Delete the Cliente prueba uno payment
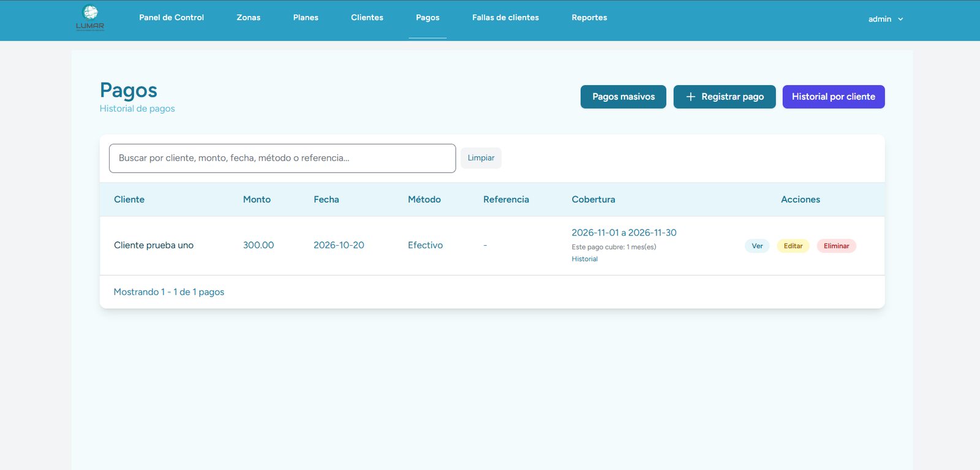980x470 pixels. pos(836,246)
